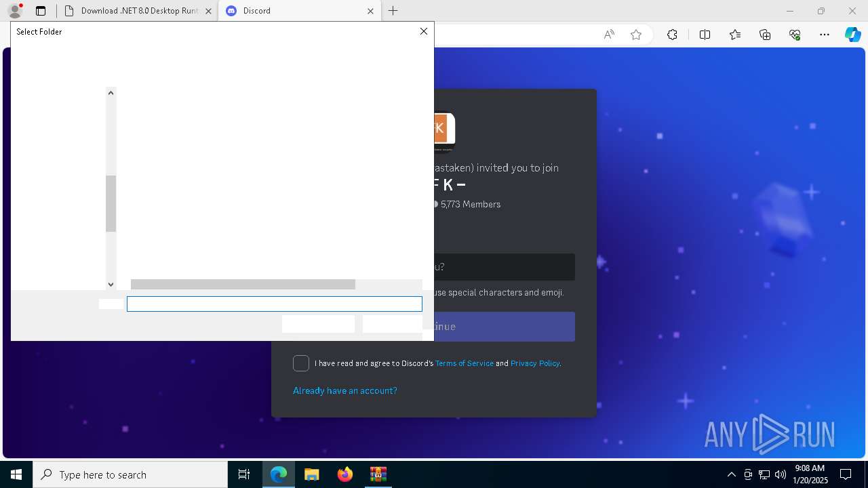868x488 pixels.
Task: Open the notification center icon
Action: tap(846, 474)
